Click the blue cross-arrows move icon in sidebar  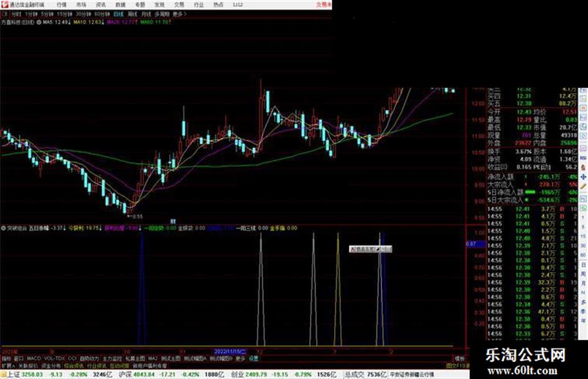coord(583,177)
